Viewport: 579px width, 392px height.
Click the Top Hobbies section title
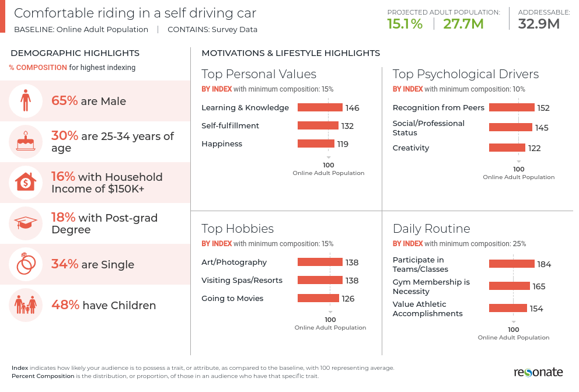(x=238, y=229)
